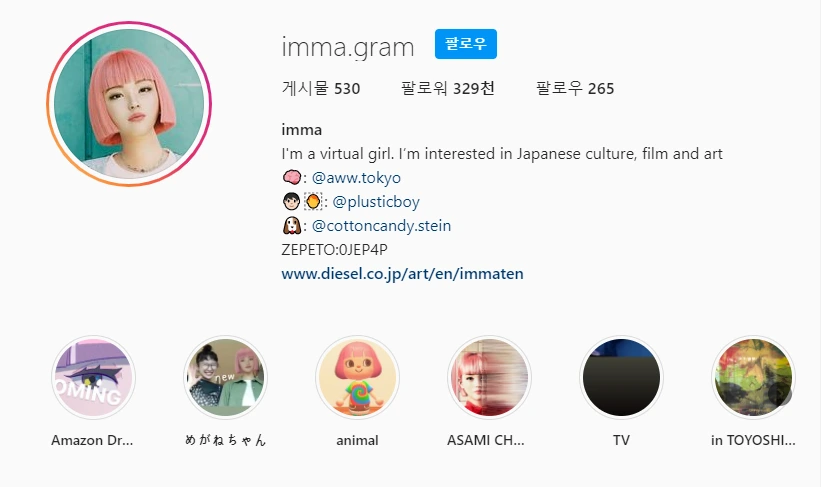Open the in TOYOSHI... story highlight

tap(753, 378)
